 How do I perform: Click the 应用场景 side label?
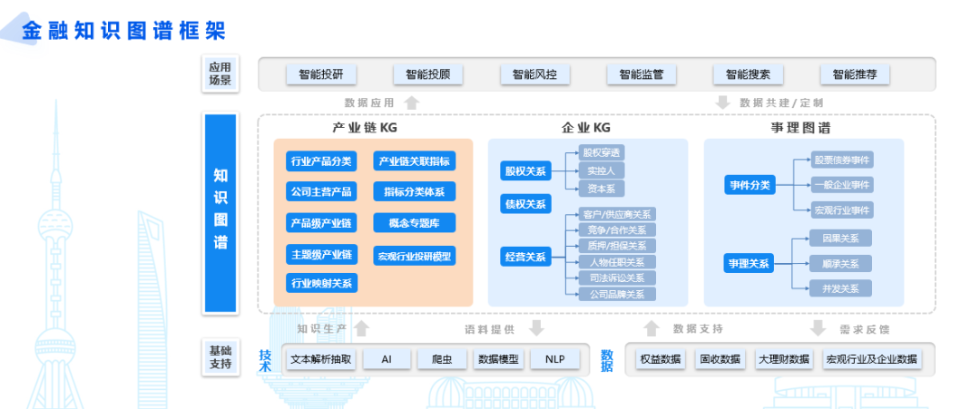tap(220, 73)
